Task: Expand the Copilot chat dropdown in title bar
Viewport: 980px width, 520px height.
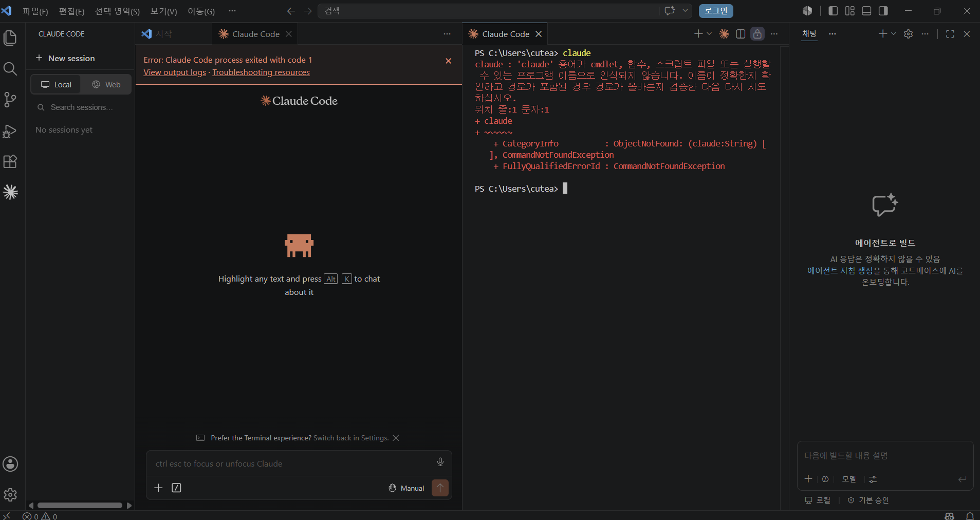Action: [x=685, y=11]
